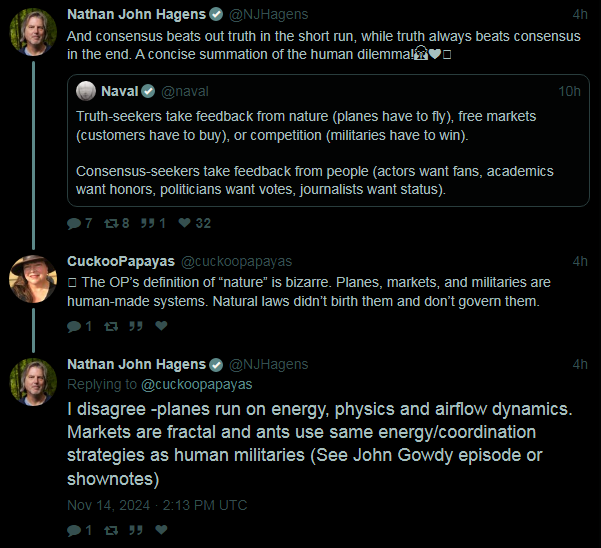Click the CuckooPapayas display name
601x548 pixels.
pyautogui.click(x=121, y=261)
